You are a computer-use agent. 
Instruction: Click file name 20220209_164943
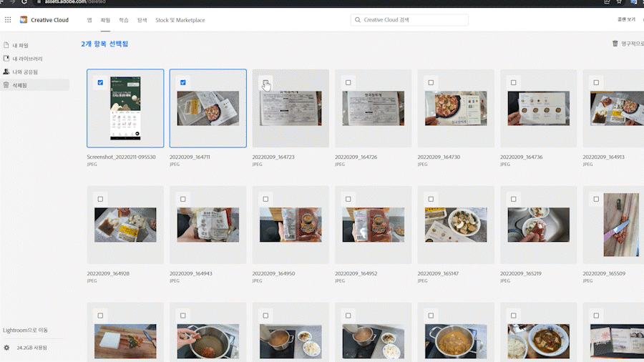pyautogui.click(x=190, y=273)
